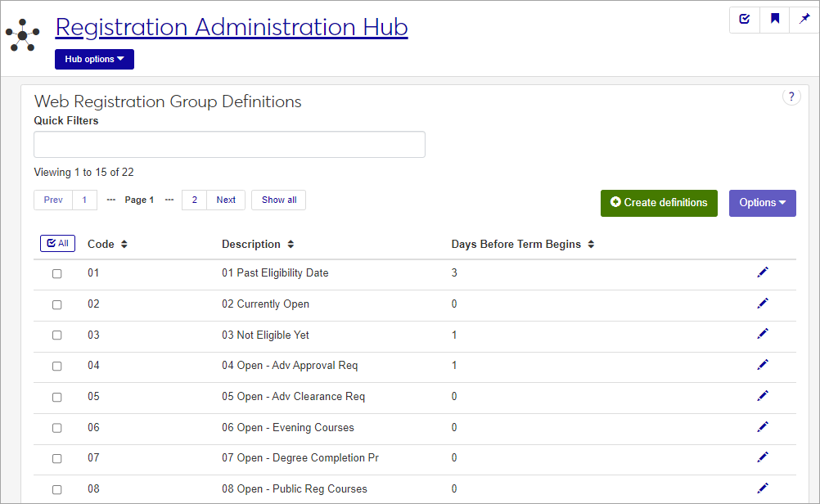Open help with the question mark icon
This screenshot has width=820, height=504.
pos(791,97)
